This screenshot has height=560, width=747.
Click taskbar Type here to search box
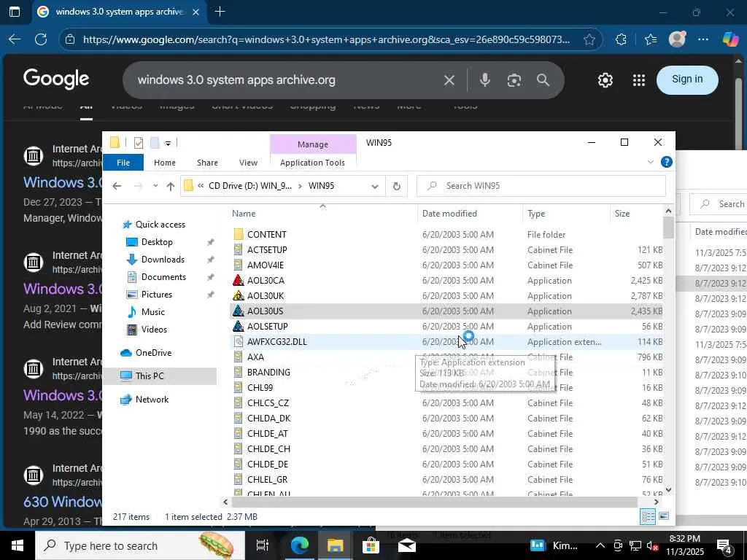pos(138,545)
